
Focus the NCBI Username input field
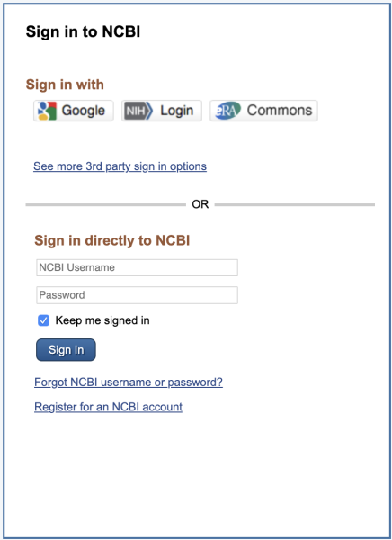137,267
